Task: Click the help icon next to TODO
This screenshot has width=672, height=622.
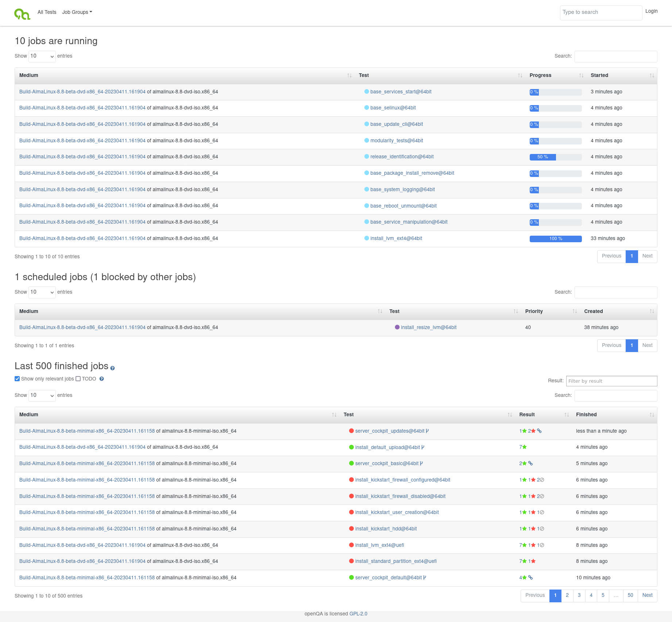Action: coord(102,379)
